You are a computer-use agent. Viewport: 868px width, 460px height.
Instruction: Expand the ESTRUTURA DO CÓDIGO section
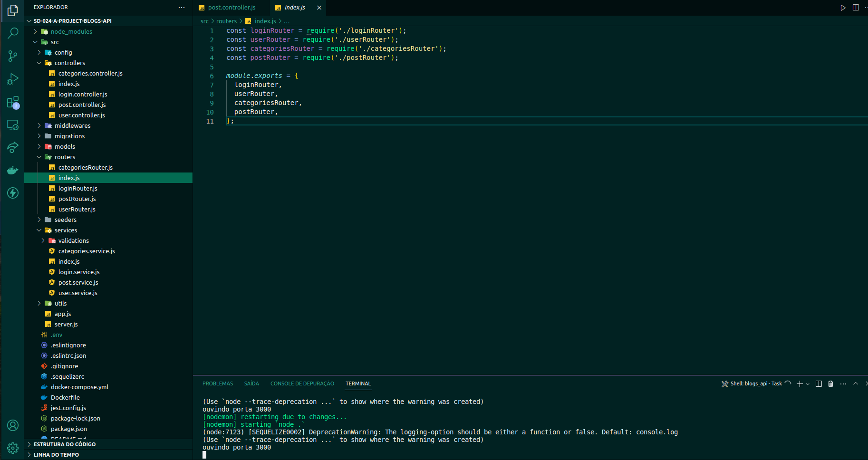[108, 444]
